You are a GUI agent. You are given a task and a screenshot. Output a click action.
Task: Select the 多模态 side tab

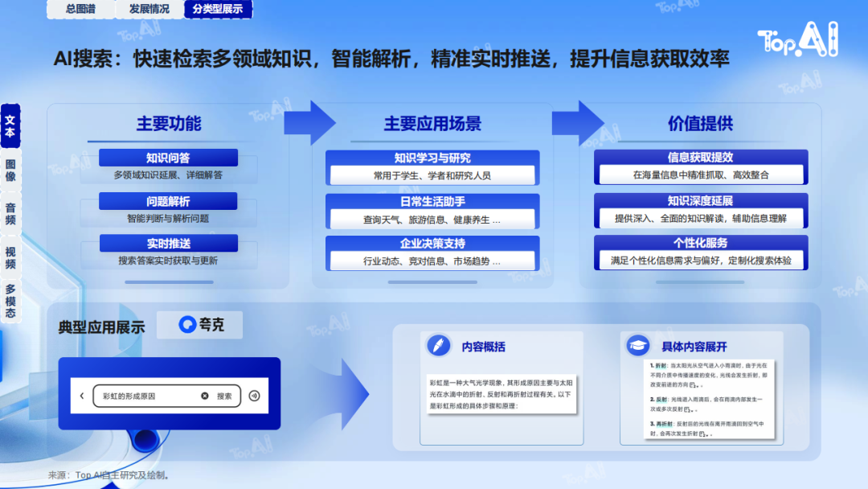point(10,301)
